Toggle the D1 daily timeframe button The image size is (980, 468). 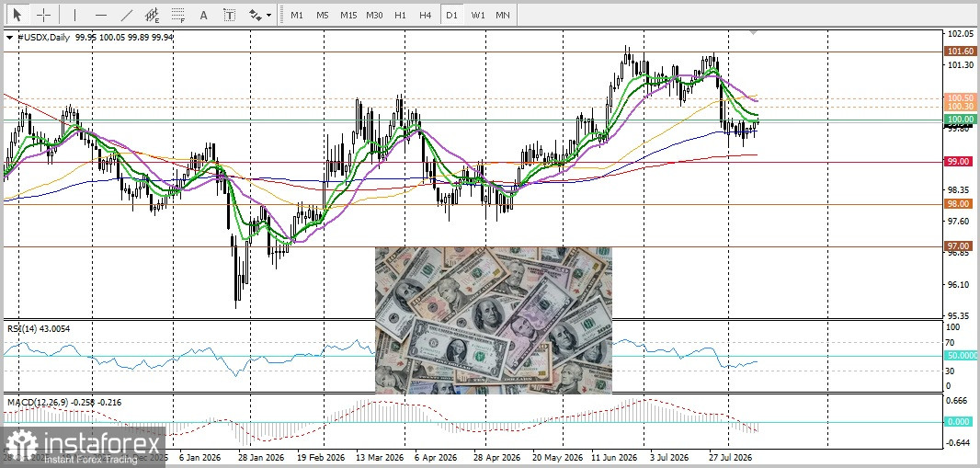coord(451,15)
